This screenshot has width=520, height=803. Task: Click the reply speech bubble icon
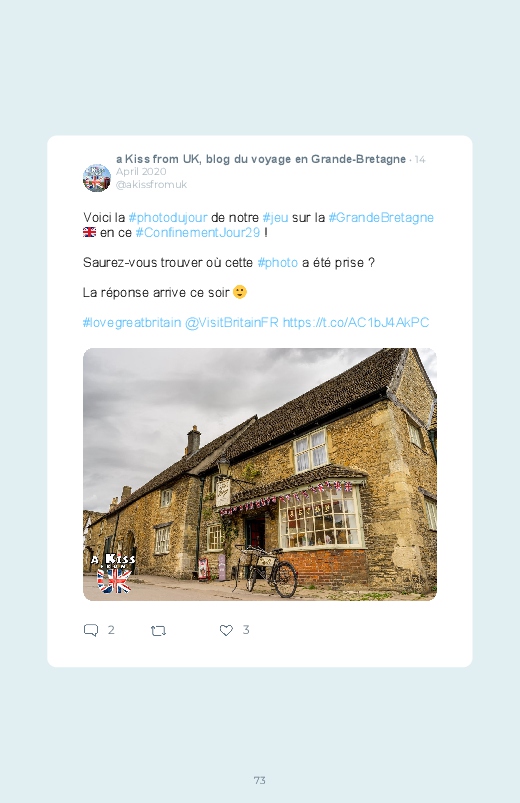pyautogui.click(x=91, y=630)
